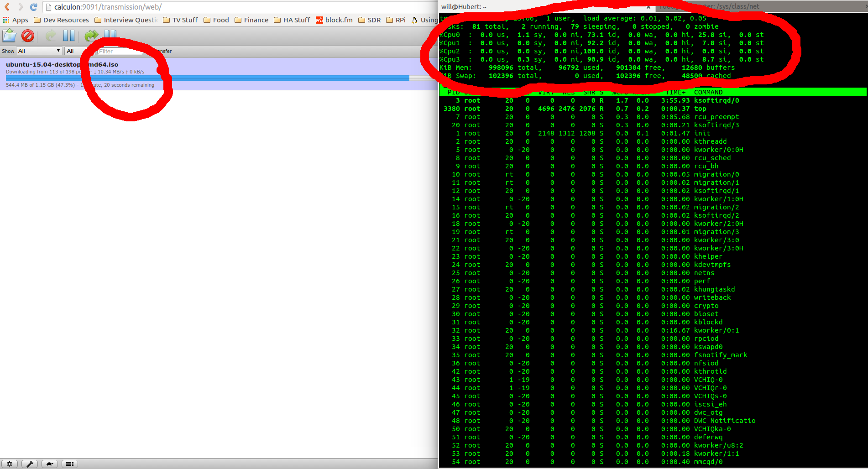
Task: Click the kthreadd process row
Action: click(653, 141)
